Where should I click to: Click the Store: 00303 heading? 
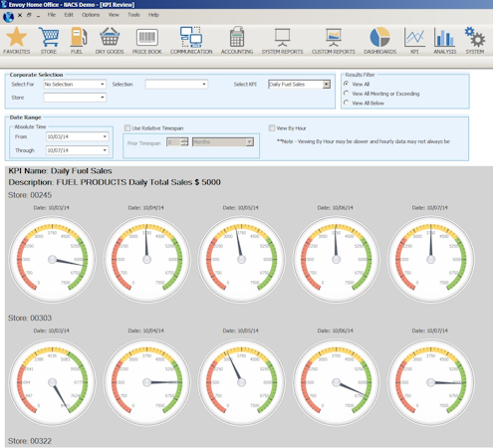30,318
